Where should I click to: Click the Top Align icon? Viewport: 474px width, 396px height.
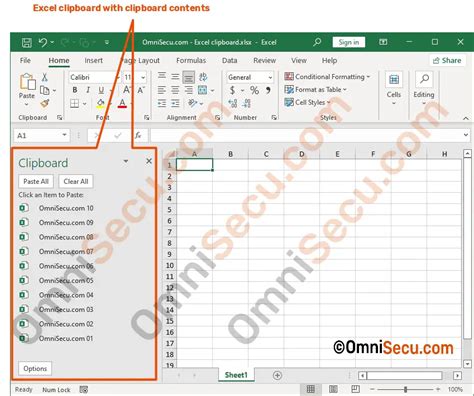[x=162, y=76]
